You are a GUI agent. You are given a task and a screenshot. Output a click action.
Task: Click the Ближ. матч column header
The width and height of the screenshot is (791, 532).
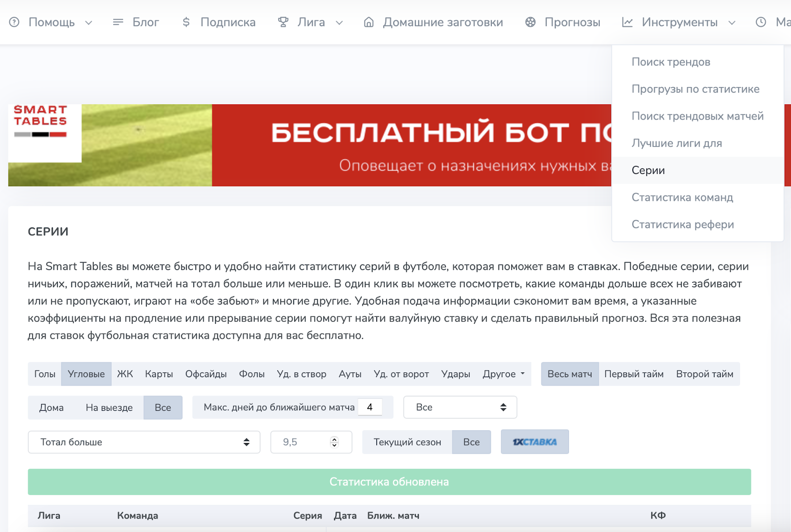pos(393,516)
